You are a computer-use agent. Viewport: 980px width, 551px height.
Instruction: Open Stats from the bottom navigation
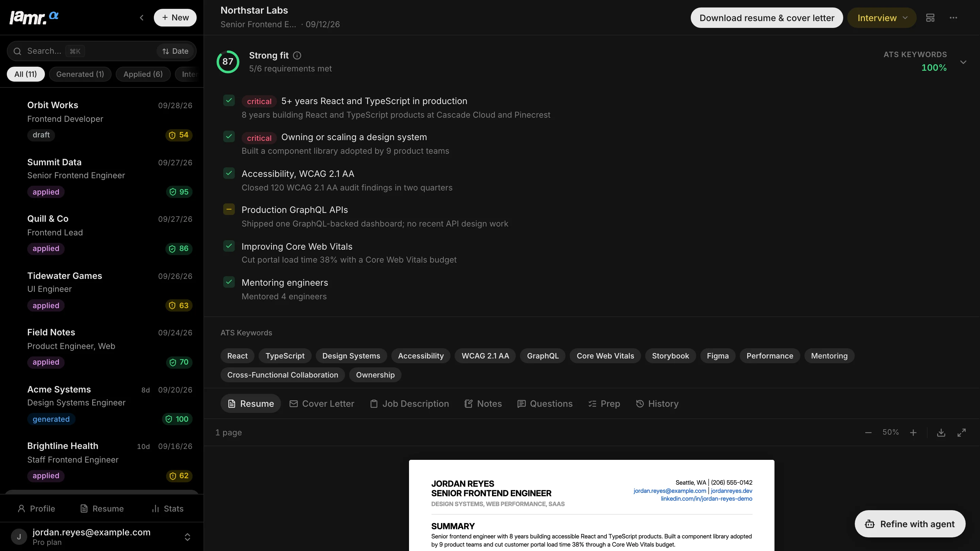pyautogui.click(x=168, y=509)
